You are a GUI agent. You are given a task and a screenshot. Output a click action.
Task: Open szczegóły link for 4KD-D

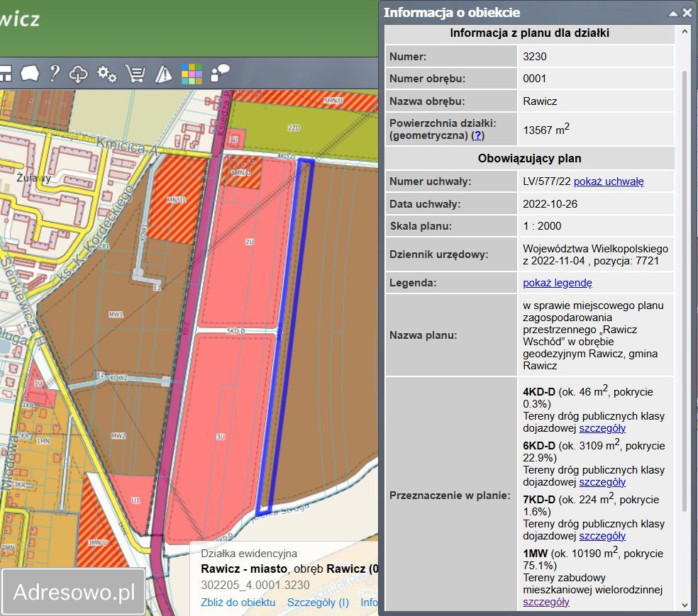click(x=602, y=428)
